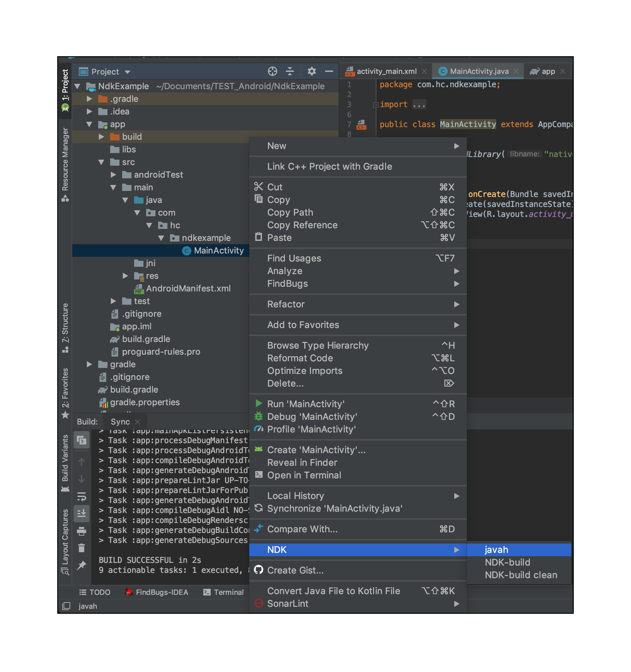Click Synchronize 'MainActivity.java' entry
This screenshot has width=631, height=672.
pyautogui.click(x=358, y=508)
